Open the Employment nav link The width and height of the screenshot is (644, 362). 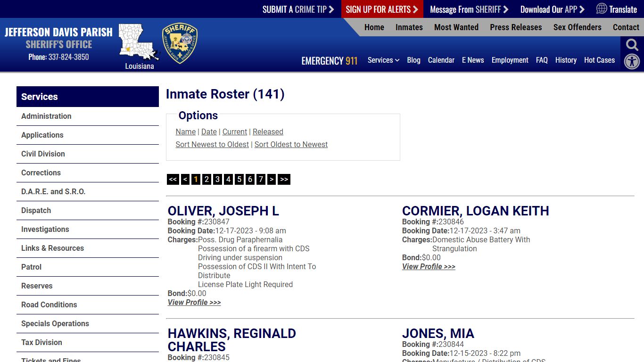510,60
